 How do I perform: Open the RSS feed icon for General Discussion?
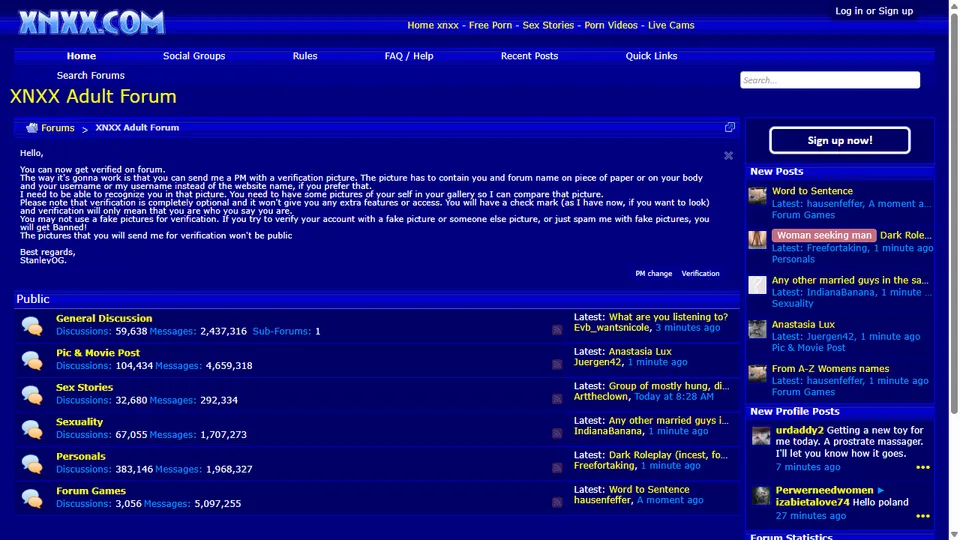click(557, 330)
